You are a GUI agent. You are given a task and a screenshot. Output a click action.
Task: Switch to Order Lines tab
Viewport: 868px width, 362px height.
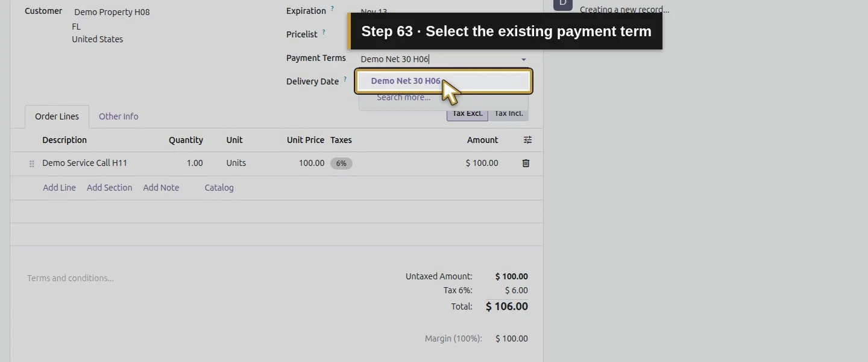57,116
